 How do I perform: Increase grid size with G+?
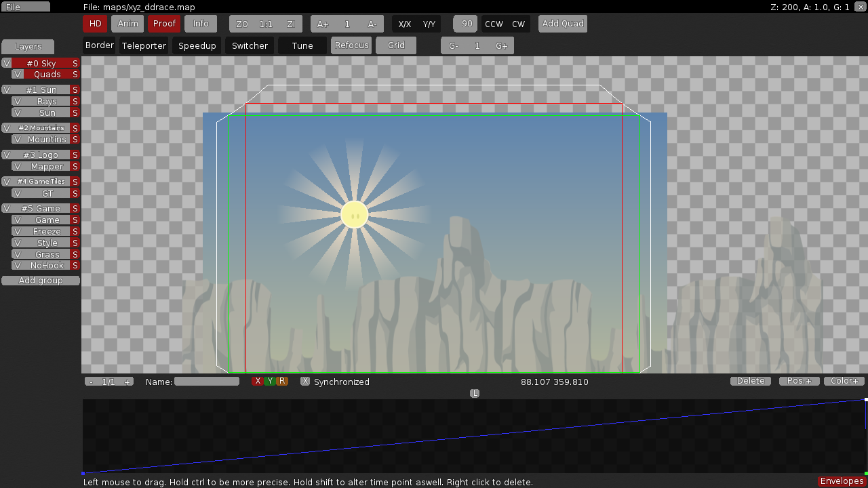(x=502, y=46)
